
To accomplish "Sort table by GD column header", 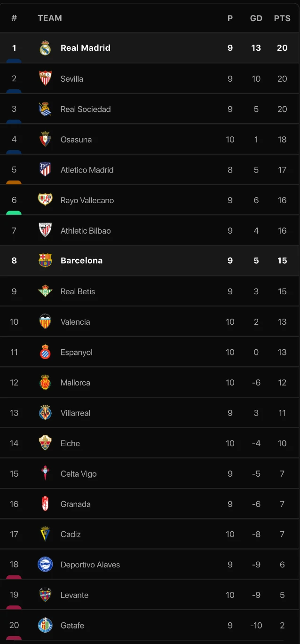I will coord(256,18).
